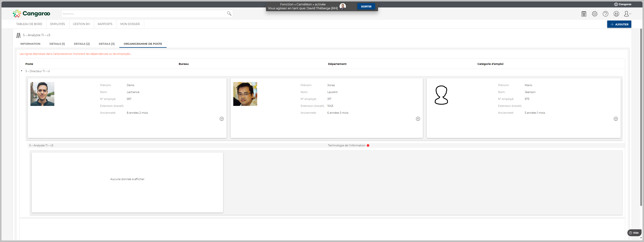Open the calendar icon in header
Image resolution: width=644 pixels, height=242 pixels.
(x=584, y=14)
